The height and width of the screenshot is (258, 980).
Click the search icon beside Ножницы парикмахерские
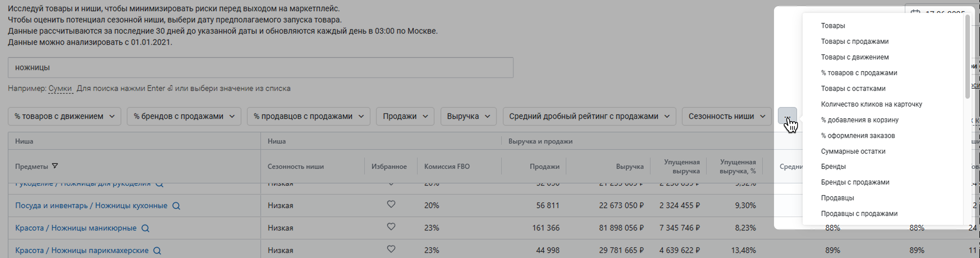157,251
